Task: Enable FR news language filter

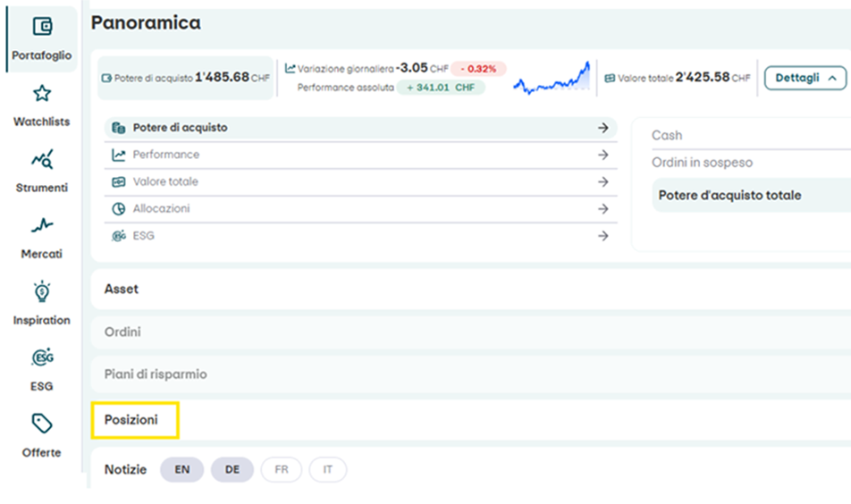Action: [282, 469]
